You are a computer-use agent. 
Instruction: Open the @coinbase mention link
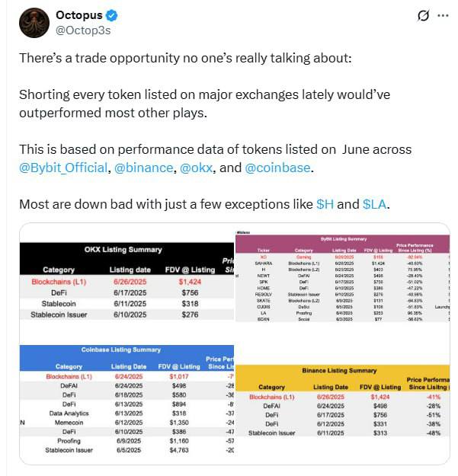[x=277, y=168]
